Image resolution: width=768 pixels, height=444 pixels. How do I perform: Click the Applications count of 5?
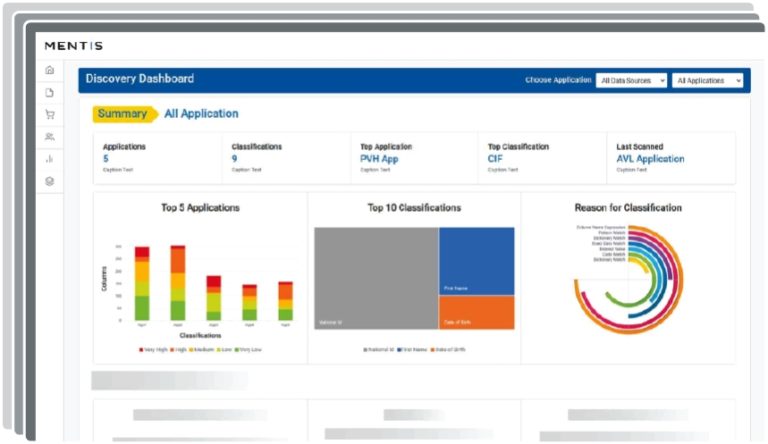click(106, 159)
